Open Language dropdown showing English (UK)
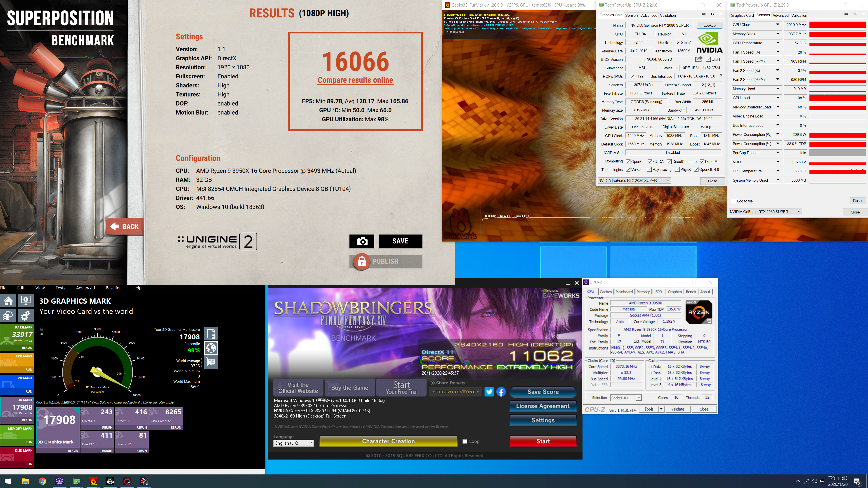Image resolution: width=868 pixels, height=488 pixels. (293, 443)
